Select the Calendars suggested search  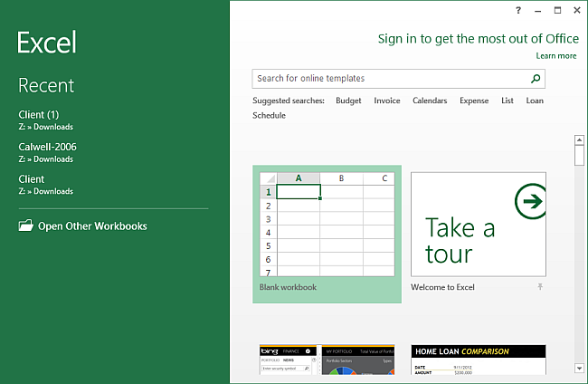pyautogui.click(x=430, y=101)
